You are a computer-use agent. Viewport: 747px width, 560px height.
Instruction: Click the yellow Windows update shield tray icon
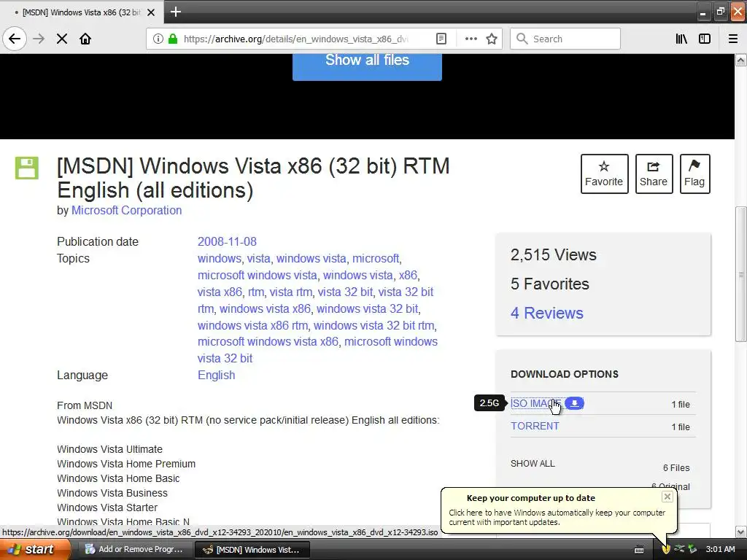tap(666, 550)
